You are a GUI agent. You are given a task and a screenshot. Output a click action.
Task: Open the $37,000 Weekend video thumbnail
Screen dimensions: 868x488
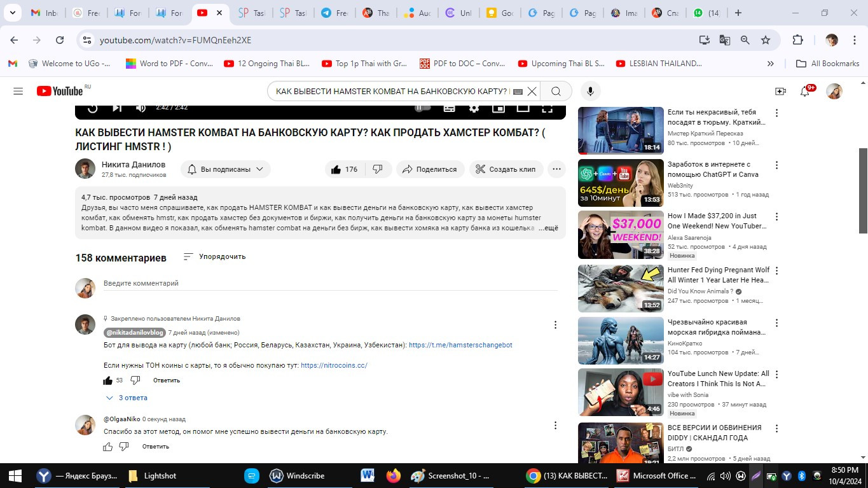coord(621,235)
